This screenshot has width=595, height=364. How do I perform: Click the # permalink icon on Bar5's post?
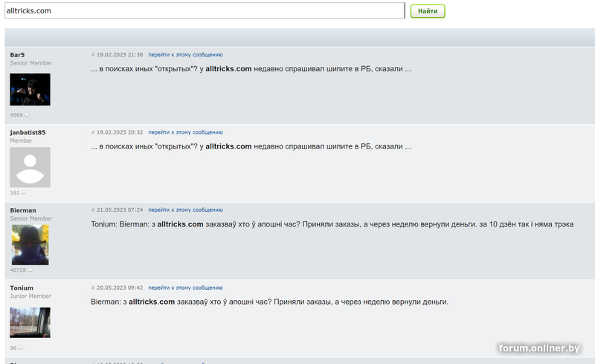tap(93, 55)
